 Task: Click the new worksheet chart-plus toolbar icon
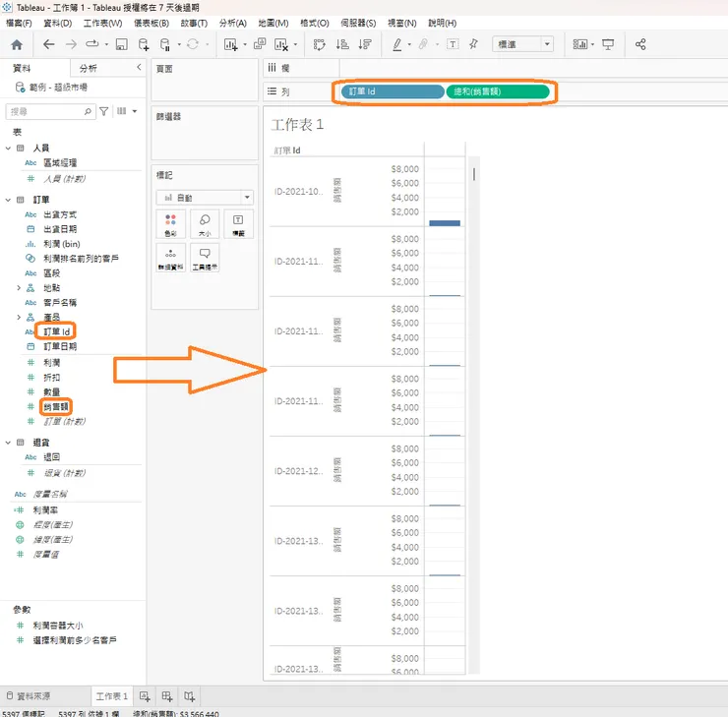click(x=231, y=44)
